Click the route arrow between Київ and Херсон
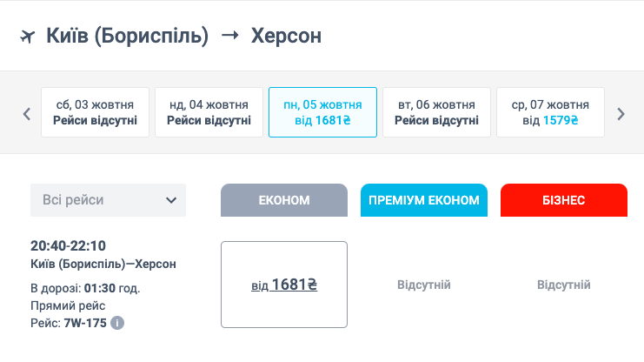Screen dimensions: 644x362 230,36
